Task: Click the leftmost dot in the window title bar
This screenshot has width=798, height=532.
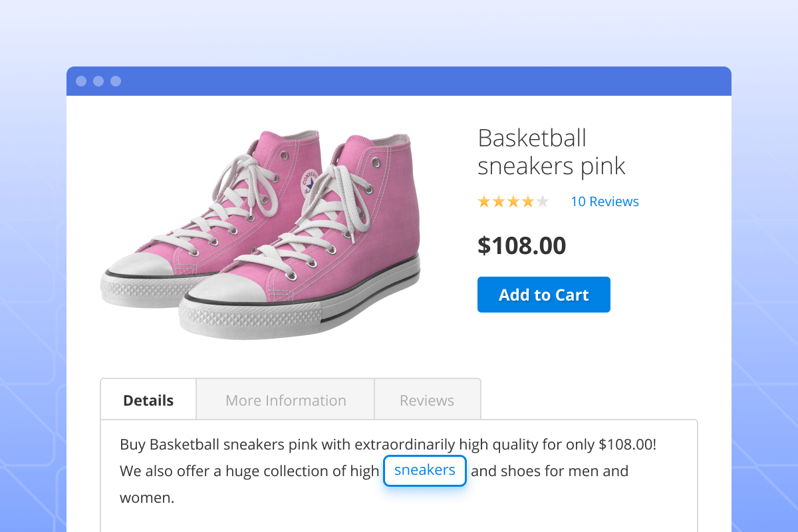Action: [81, 81]
